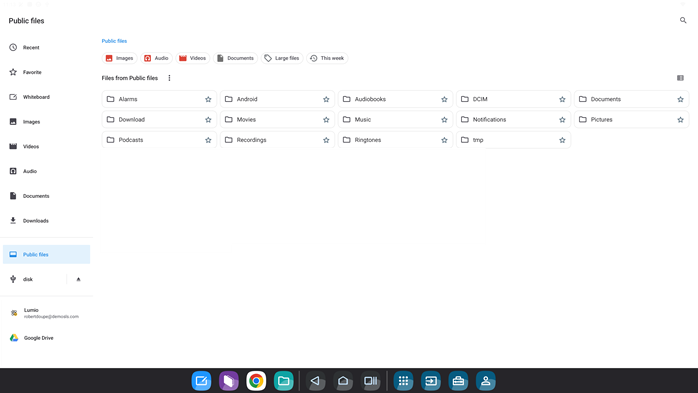Open the Recordings folder

277,140
